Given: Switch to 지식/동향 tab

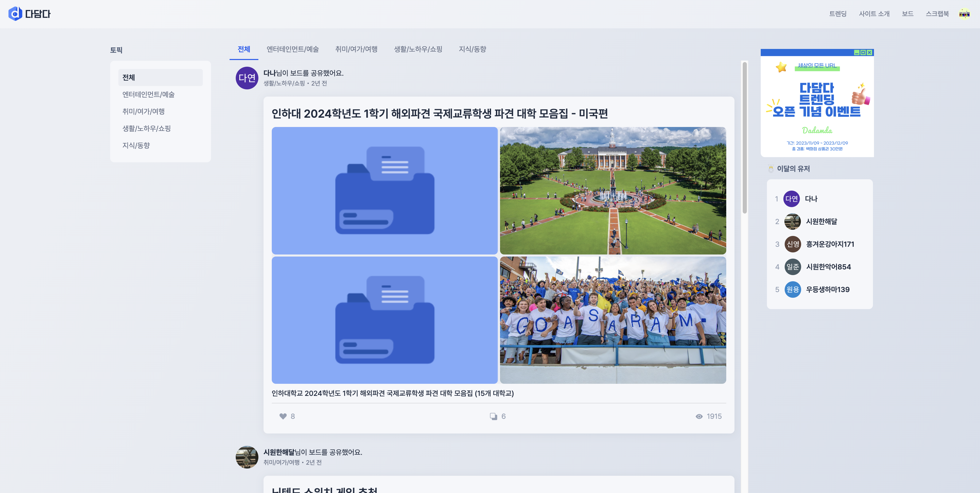Looking at the screenshot, I should click(x=472, y=49).
